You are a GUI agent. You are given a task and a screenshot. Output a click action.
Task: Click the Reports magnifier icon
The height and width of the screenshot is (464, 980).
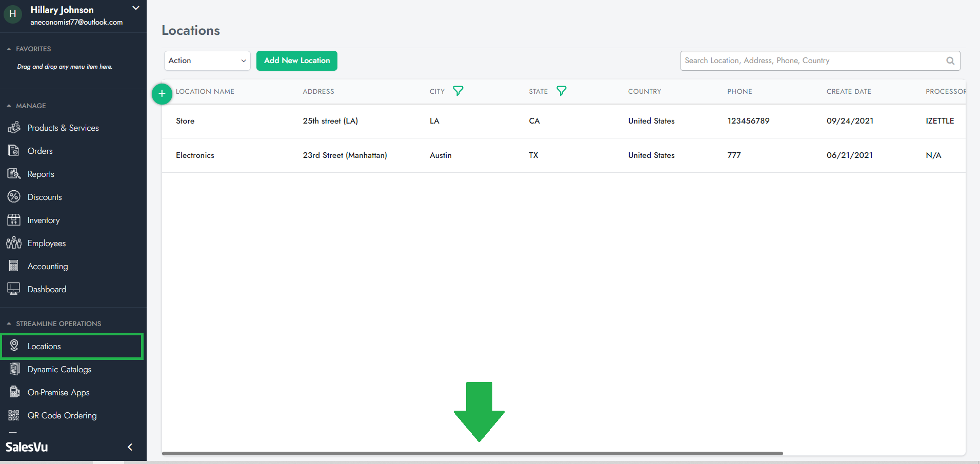coord(14,174)
